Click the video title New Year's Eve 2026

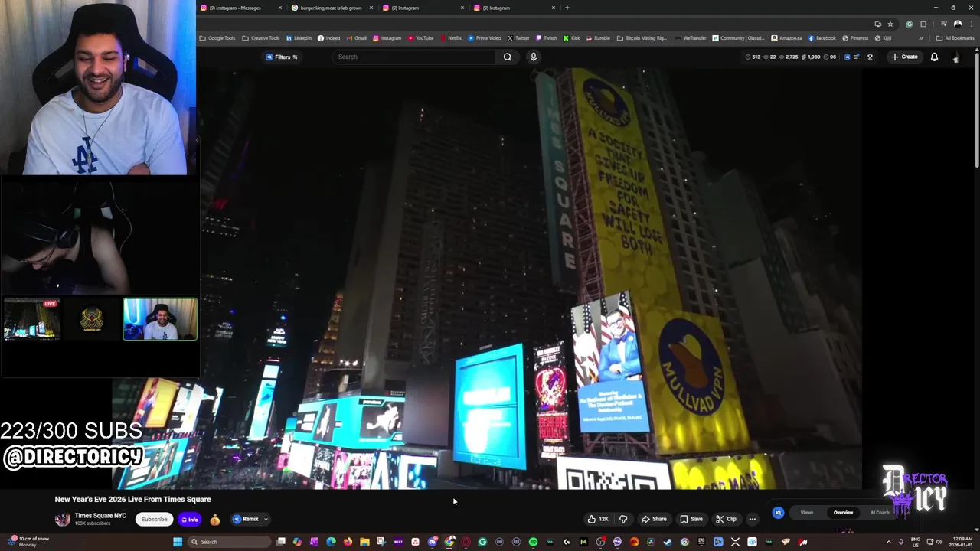[132, 499]
